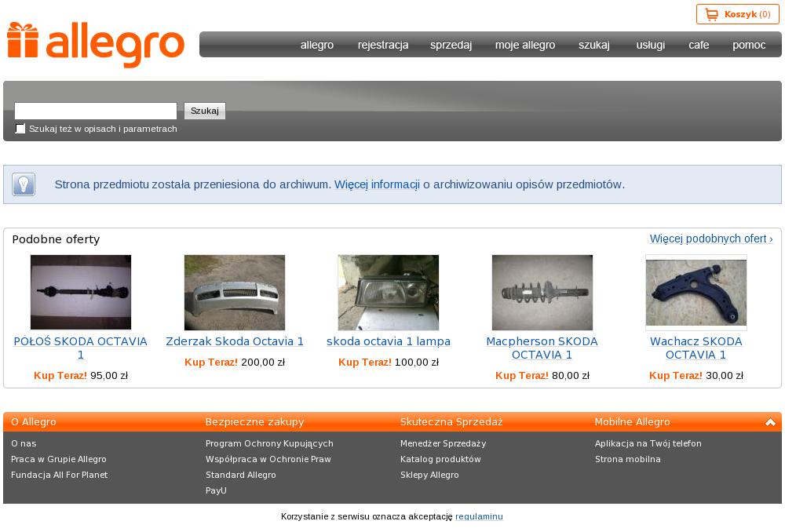The height and width of the screenshot is (532, 785).
Task: Open moje allegro in navigation
Action: [525, 45]
